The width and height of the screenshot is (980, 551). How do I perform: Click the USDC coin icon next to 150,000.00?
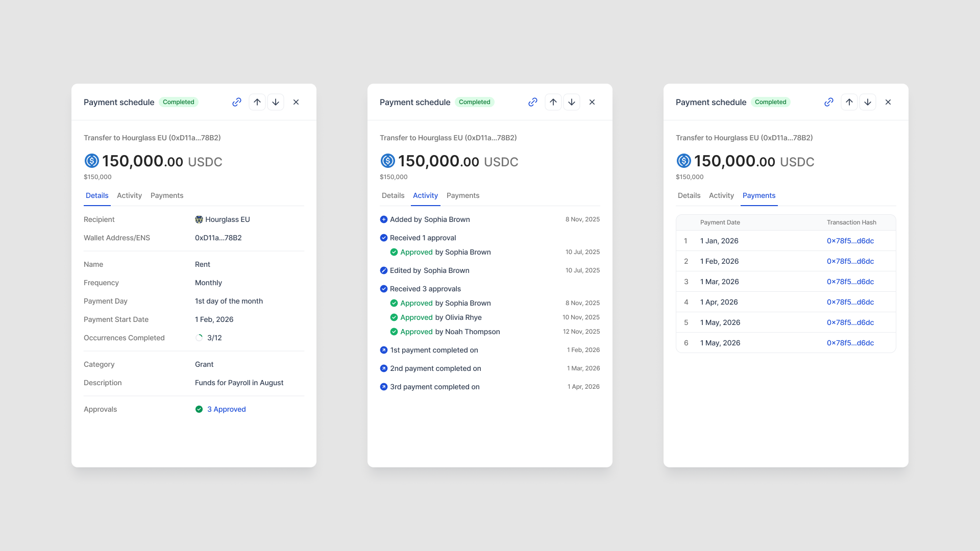pyautogui.click(x=91, y=161)
